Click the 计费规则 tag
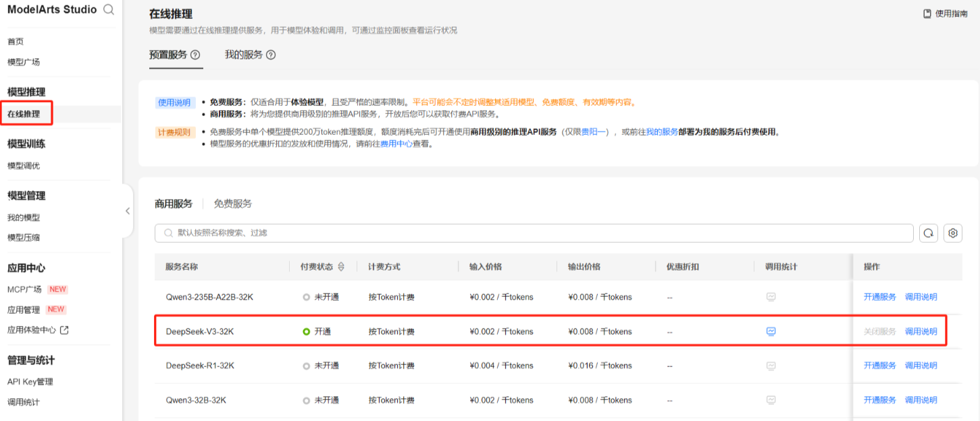The height and width of the screenshot is (421, 980). [x=176, y=132]
